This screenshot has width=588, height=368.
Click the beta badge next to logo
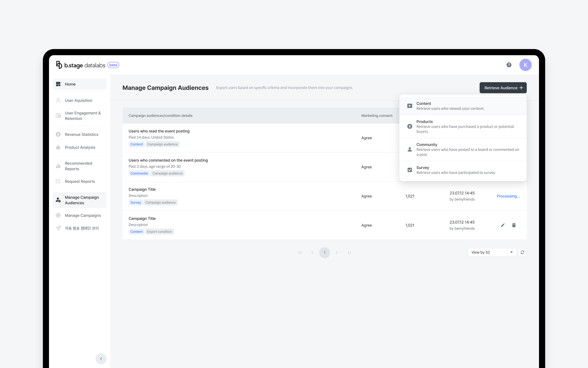point(113,65)
